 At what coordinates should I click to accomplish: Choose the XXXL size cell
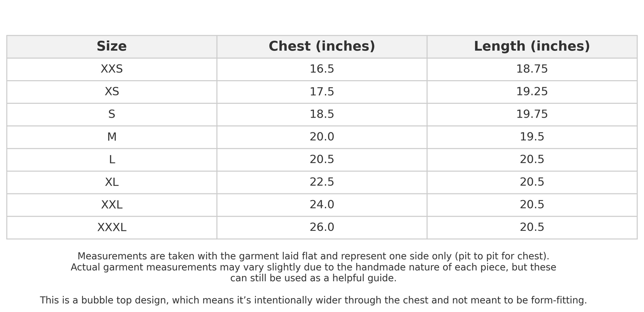pyautogui.click(x=111, y=227)
